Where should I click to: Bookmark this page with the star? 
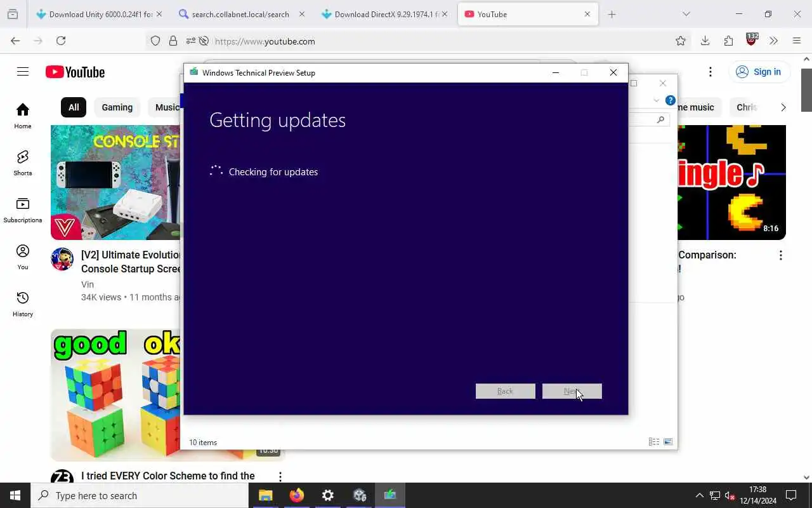[681, 41]
